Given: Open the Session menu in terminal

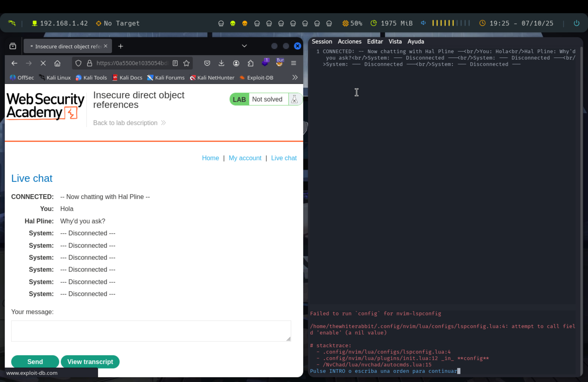Looking at the screenshot, I should 322,42.
